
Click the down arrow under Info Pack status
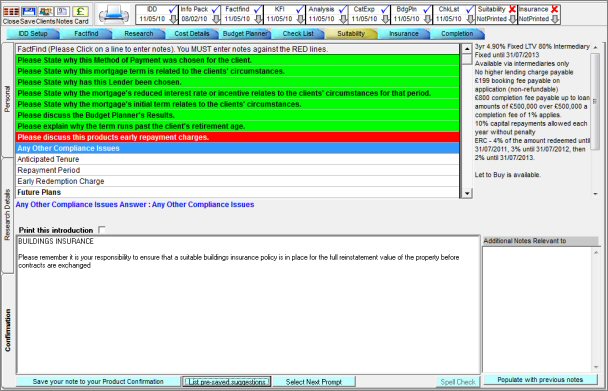[x=216, y=19]
